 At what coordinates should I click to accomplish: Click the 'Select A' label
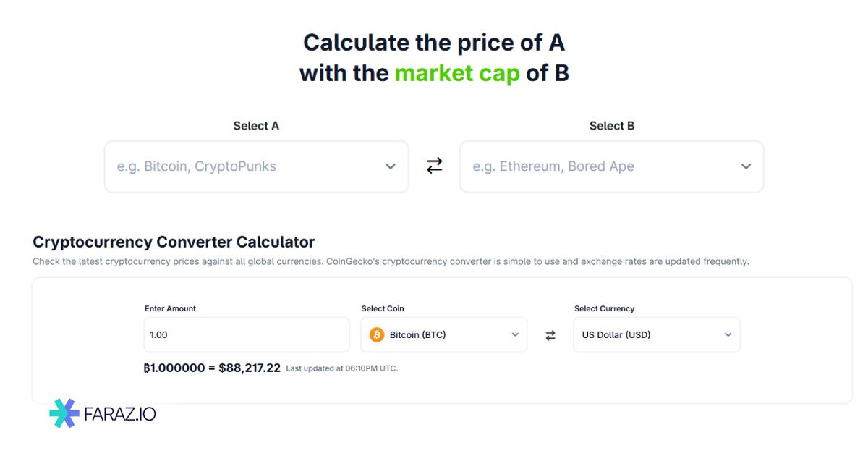(x=256, y=126)
